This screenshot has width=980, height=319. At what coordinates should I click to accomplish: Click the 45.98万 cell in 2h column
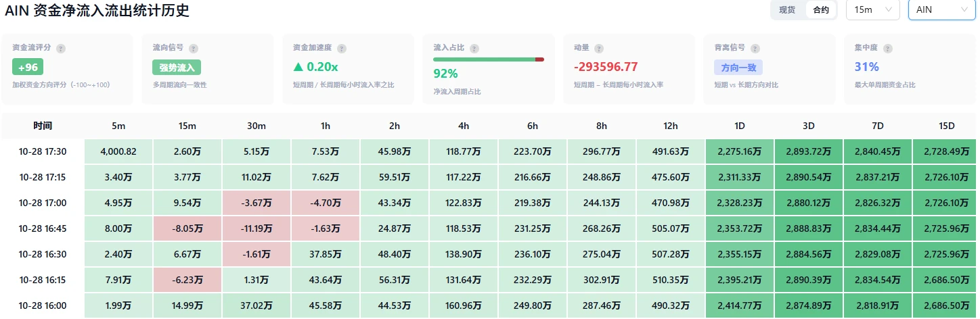(x=395, y=151)
